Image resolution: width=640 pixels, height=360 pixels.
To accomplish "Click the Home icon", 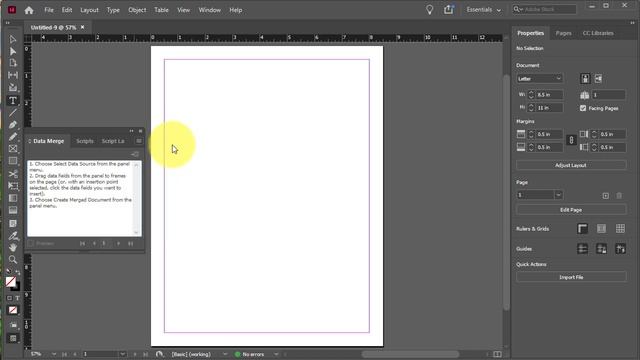I will tap(29, 10).
